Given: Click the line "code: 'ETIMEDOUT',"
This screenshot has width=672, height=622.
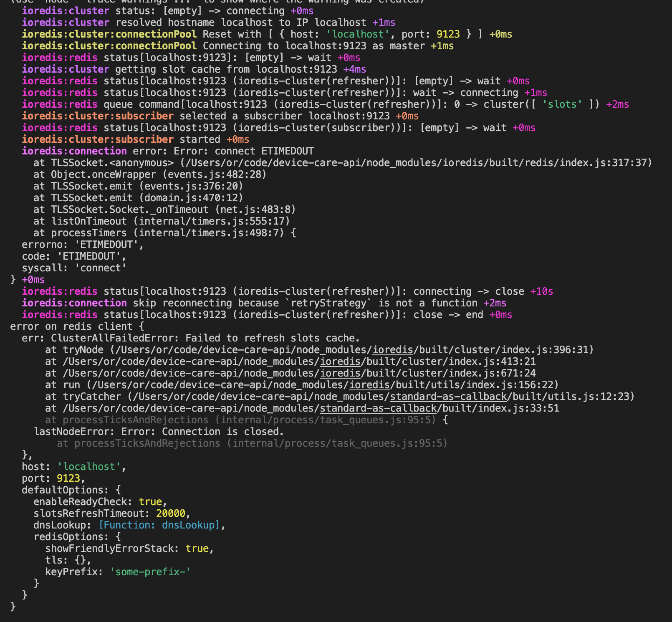Looking at the screenshot, I should [74, 256].
